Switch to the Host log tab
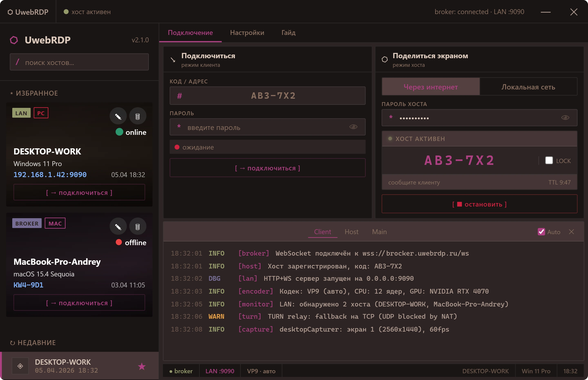 (352, 232)
